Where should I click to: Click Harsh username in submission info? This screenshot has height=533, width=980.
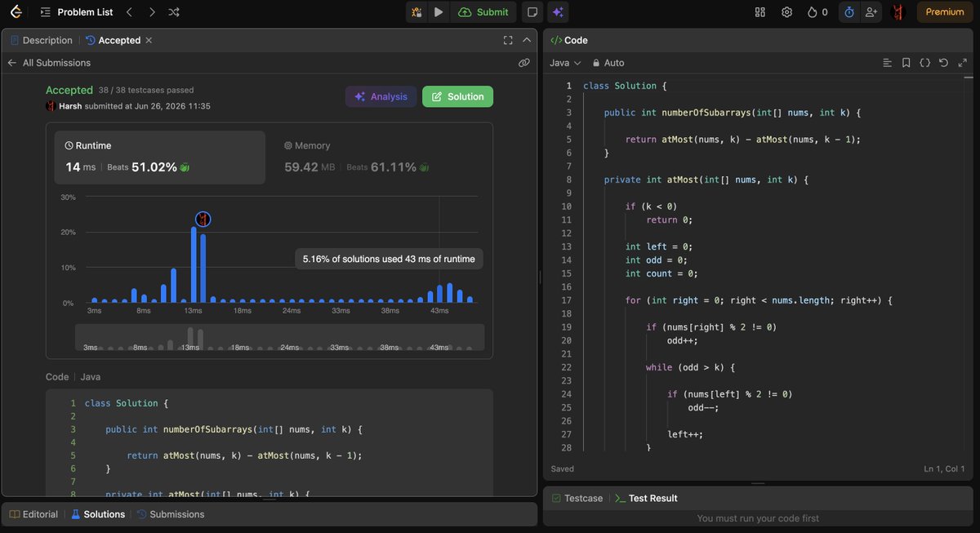coord(69,106)
